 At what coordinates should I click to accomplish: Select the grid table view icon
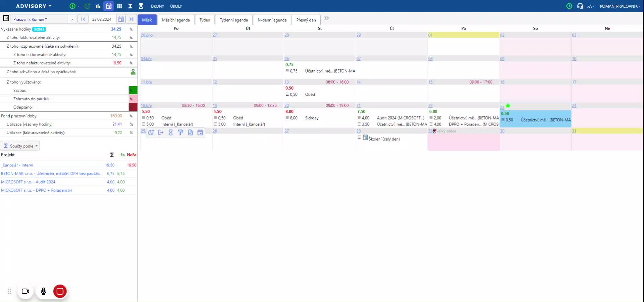coord(119,6)
